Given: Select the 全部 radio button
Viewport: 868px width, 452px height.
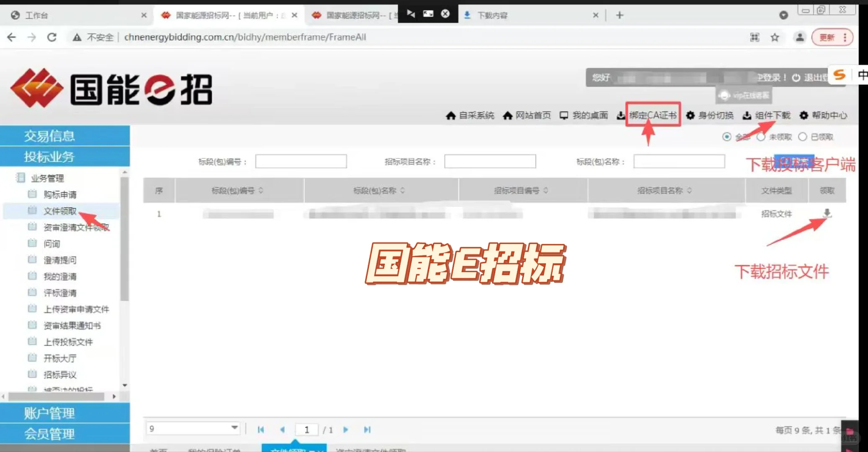Looking at the screenshot, I should pyautogui.click(x=727, y=137).
